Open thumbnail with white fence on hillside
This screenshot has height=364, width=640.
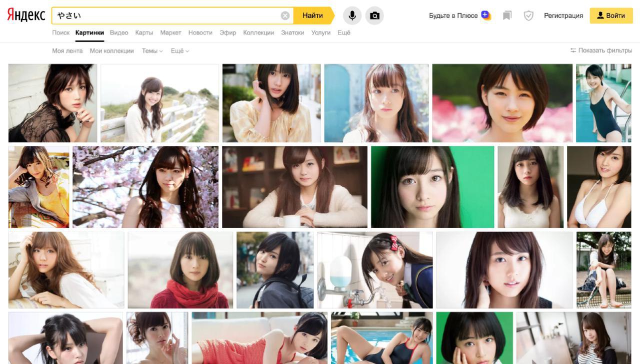159,103
